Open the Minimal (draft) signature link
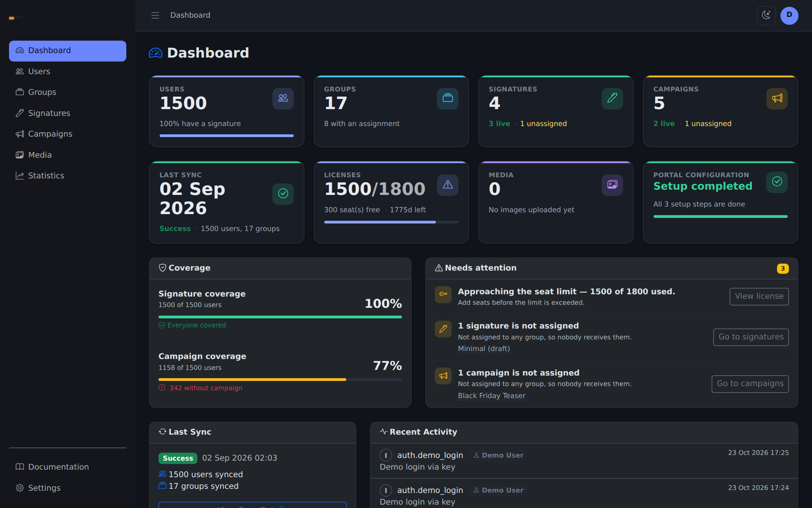Screen dimensions: 812x508 pyautogui.click(x=484, y=349)
